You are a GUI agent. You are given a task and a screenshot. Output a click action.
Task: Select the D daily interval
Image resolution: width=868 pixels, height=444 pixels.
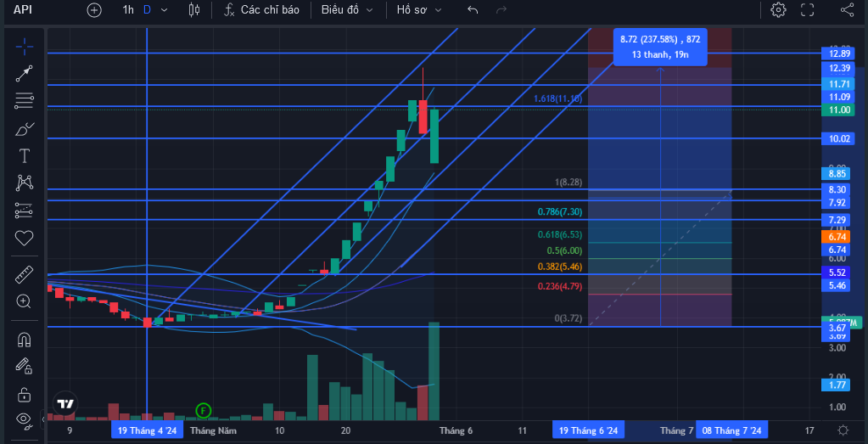(x=147, y=10)
